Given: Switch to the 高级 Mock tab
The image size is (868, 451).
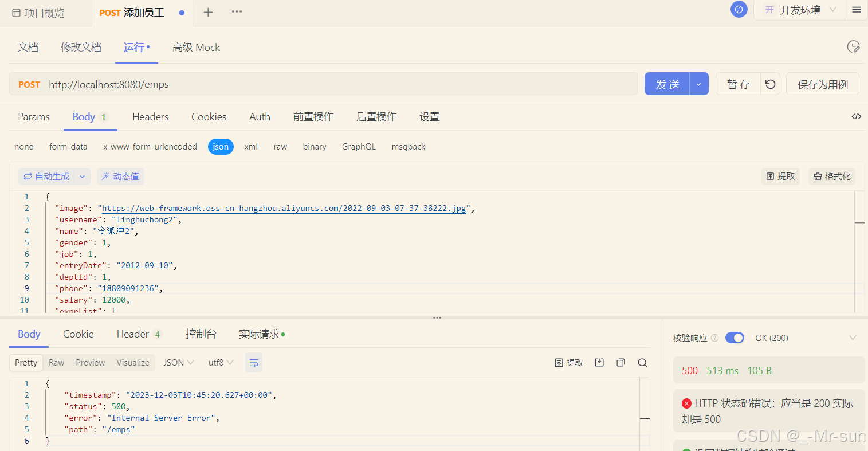Looking at the screenshot, I should [196, 48].
